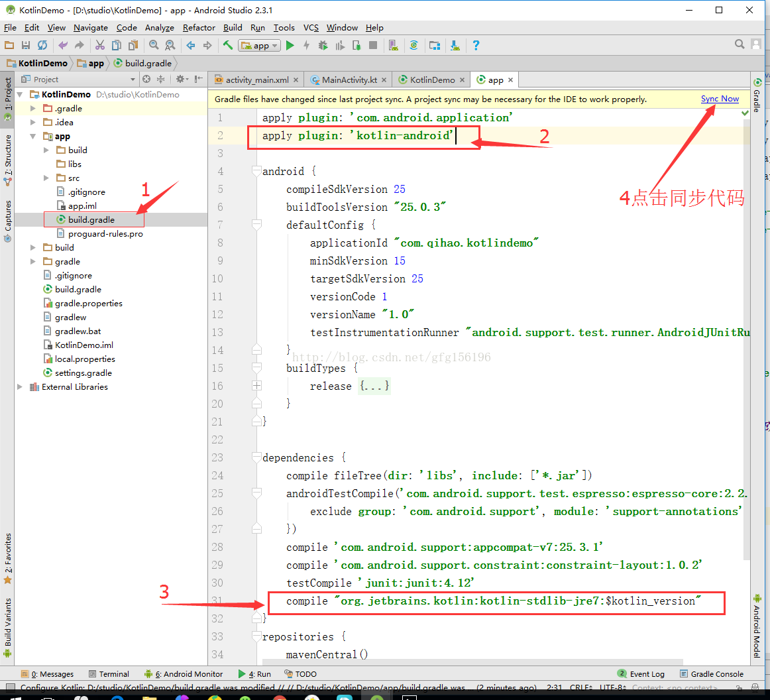The image size is (770, 700).
Task: Click Attach debugger to process icon
Action: click(x=357, y=45)
